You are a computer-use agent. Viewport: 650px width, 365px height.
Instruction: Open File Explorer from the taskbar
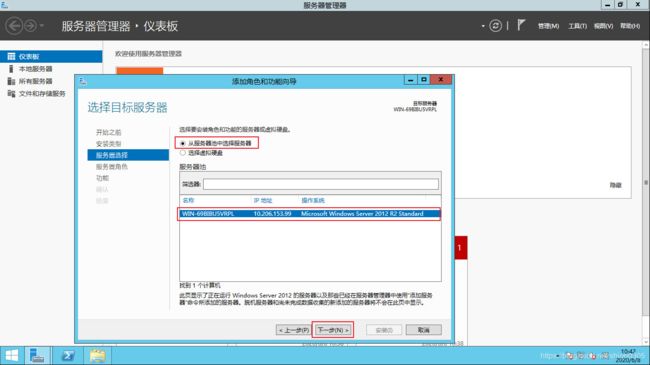(x=97, y=355)
